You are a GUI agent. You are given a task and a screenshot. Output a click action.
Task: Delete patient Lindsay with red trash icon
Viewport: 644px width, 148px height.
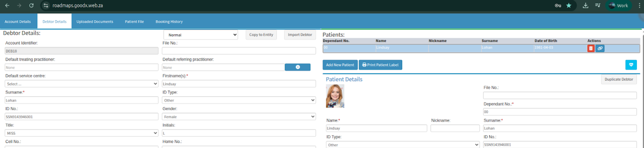591,48
